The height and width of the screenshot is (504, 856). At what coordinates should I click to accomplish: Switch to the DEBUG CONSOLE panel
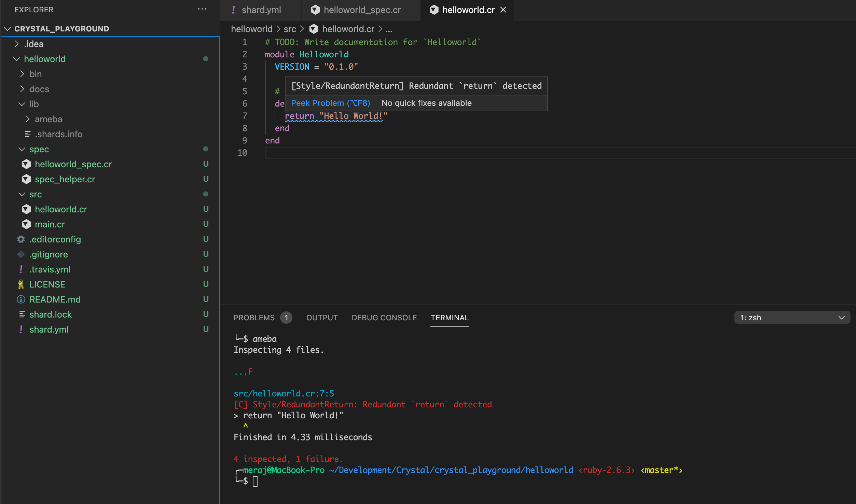(x=384, y=317)
